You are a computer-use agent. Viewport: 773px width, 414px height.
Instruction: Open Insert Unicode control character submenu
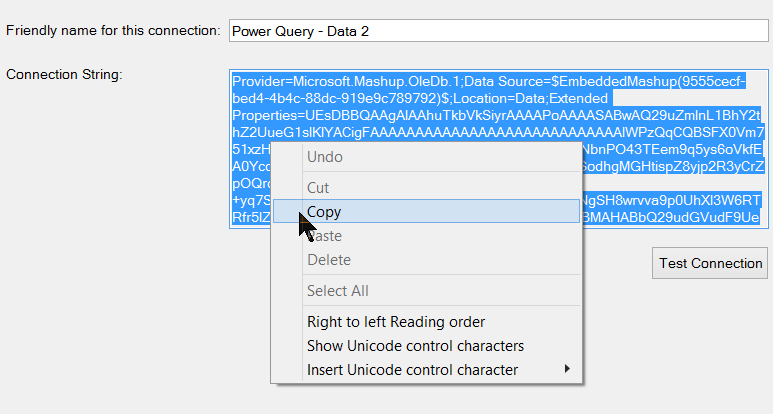click(412, 370)
